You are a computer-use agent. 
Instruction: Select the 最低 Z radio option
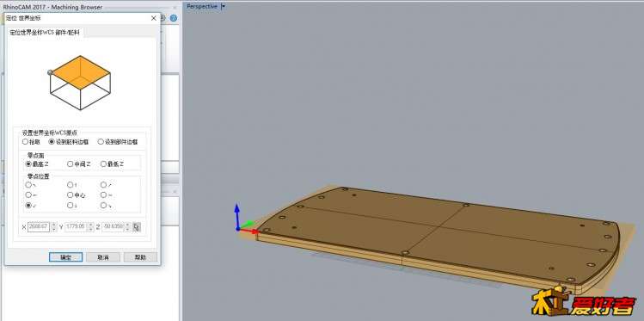pos(112,164)
